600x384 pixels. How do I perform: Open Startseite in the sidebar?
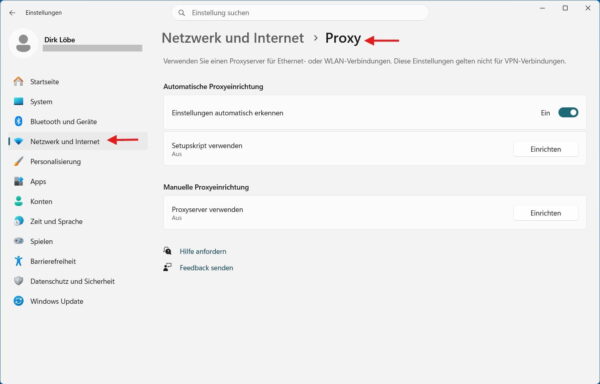pos(78,81)
